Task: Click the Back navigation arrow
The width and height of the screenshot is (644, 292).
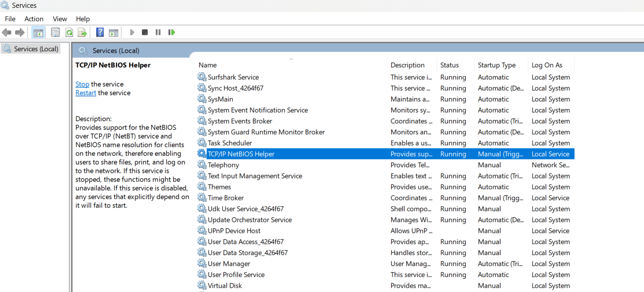Action: coord(6,32)
